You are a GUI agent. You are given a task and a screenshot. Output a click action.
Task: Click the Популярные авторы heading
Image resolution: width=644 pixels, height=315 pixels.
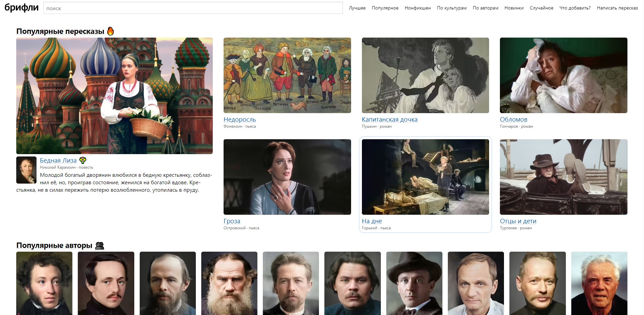[54, 245]
